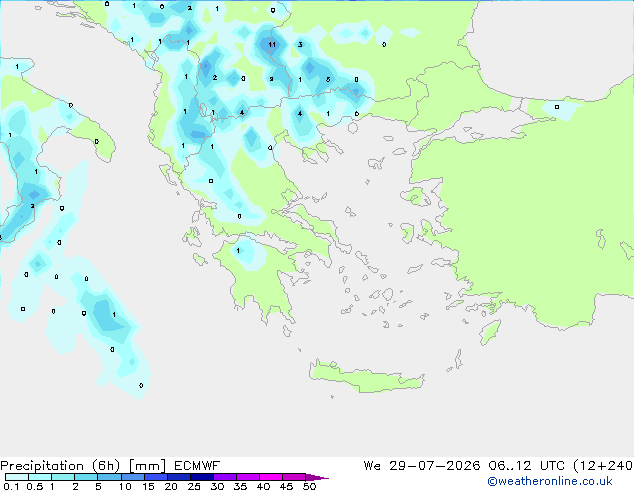Click the "Precipitation (6h)" title text
The height and width of the screenshot is (490, 634).
pyautogui.click(x=60, y=466)
